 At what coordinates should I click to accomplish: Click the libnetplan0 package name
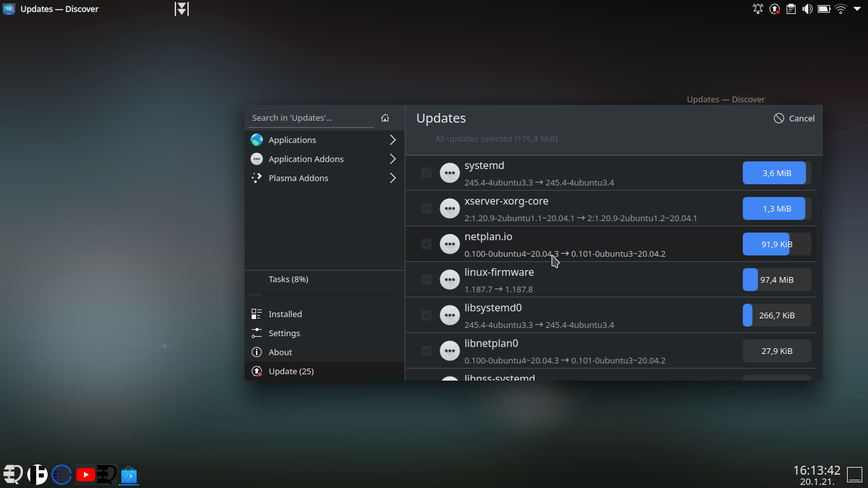[x=491, y=344]
